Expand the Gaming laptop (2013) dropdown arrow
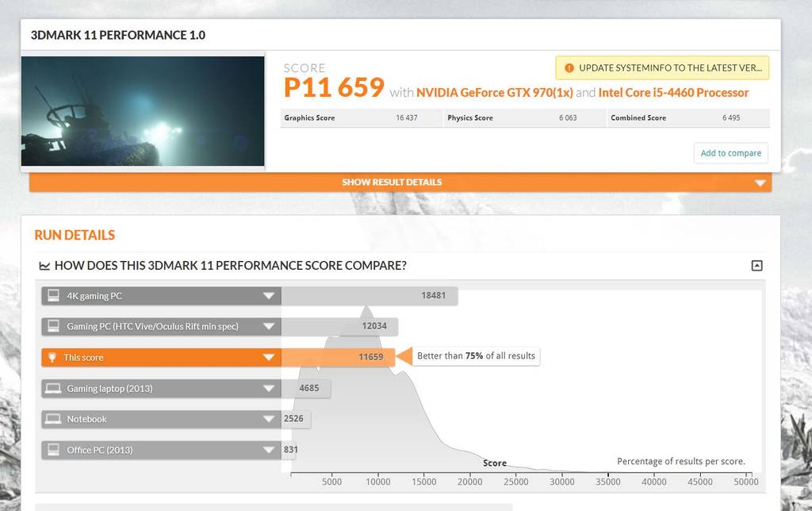The image size is (812, 511). tap(268, 389)
